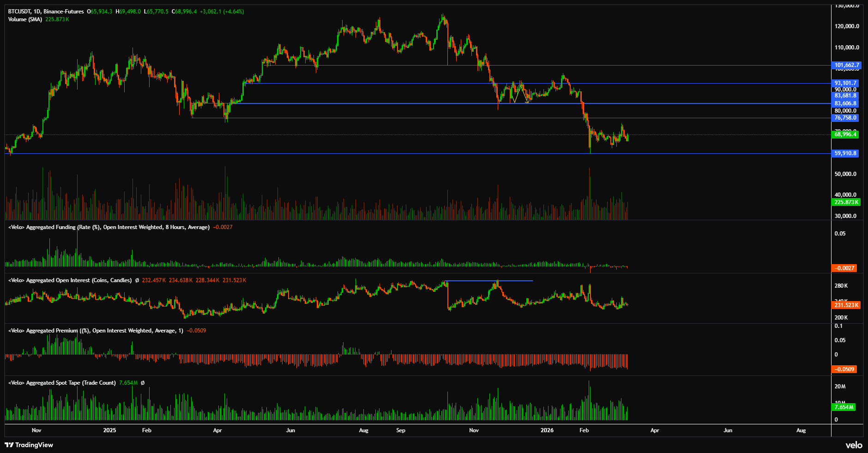Click the open value 65,934.3 in legend
This screenshot has height=453, width=868.
102,12
